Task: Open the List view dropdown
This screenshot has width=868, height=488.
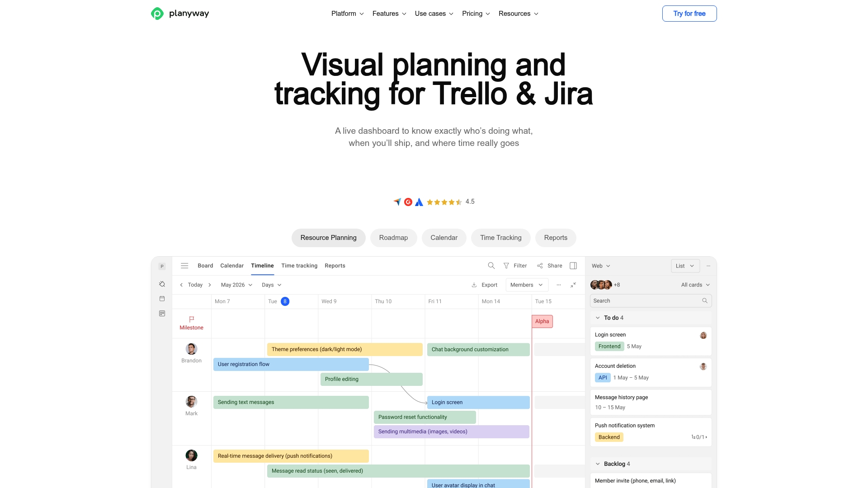Action: [685, 266]
